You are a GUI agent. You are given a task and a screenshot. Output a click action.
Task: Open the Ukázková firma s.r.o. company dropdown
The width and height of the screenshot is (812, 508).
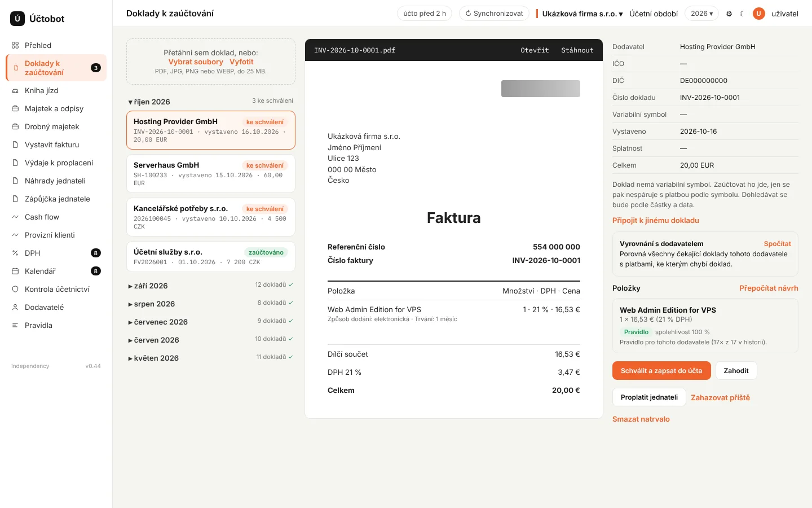(582, 14)
